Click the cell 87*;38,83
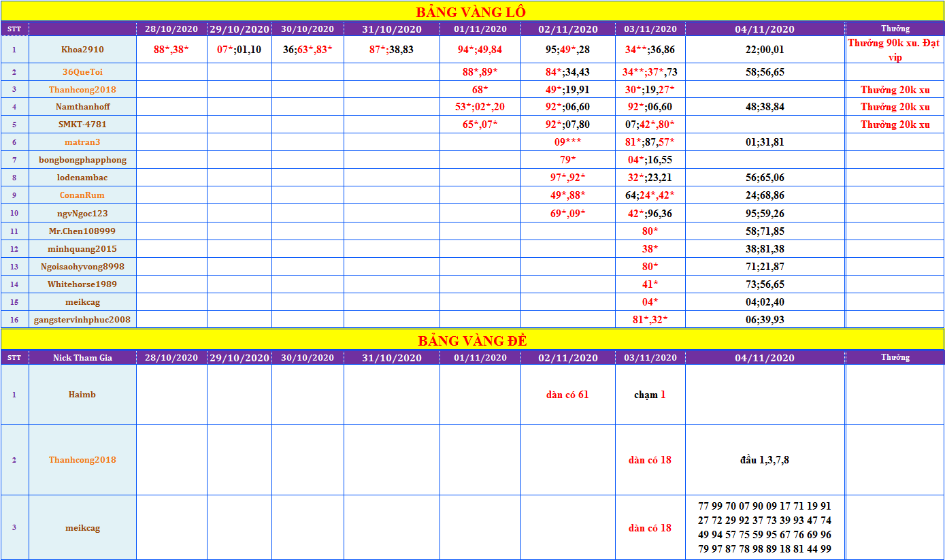945x560 pixels. click(x=392, y=49)
